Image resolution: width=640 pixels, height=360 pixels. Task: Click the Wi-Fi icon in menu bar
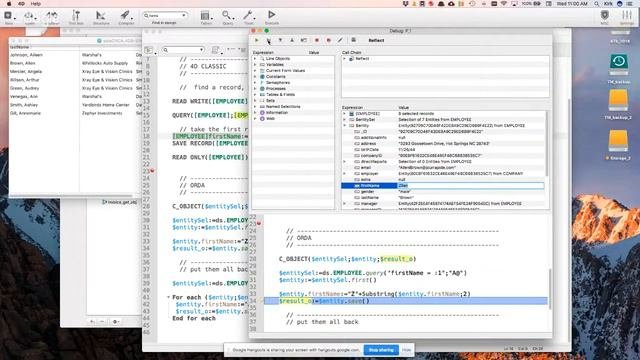point(504,4)
